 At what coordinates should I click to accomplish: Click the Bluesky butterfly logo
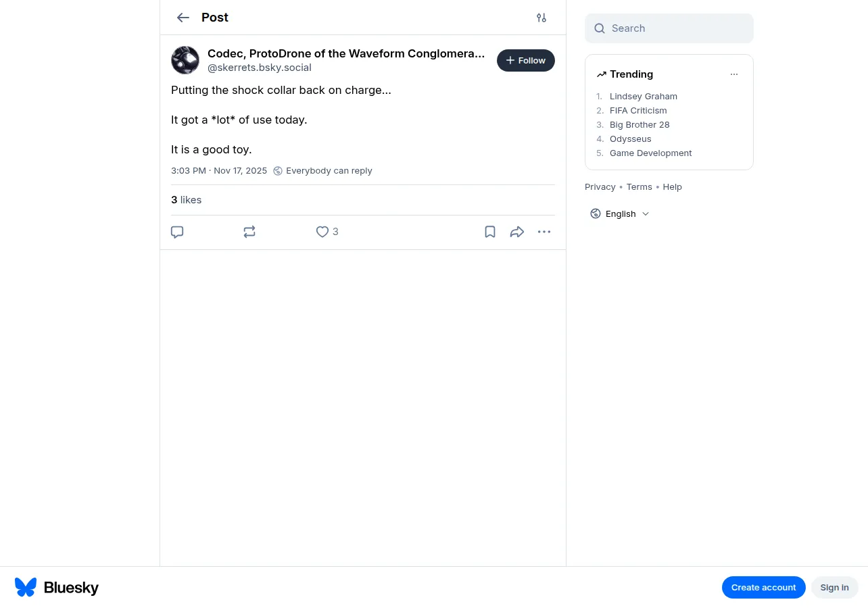26,587
